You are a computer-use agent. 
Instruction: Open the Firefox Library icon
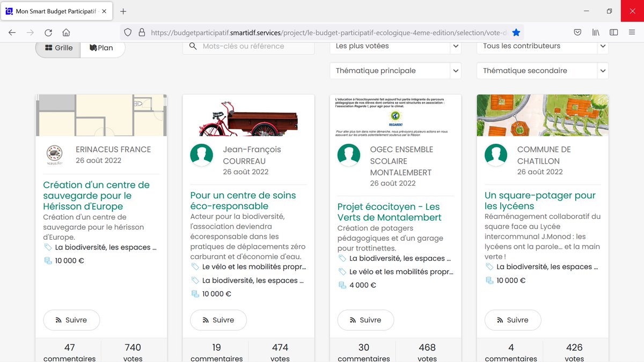point(596,32)
